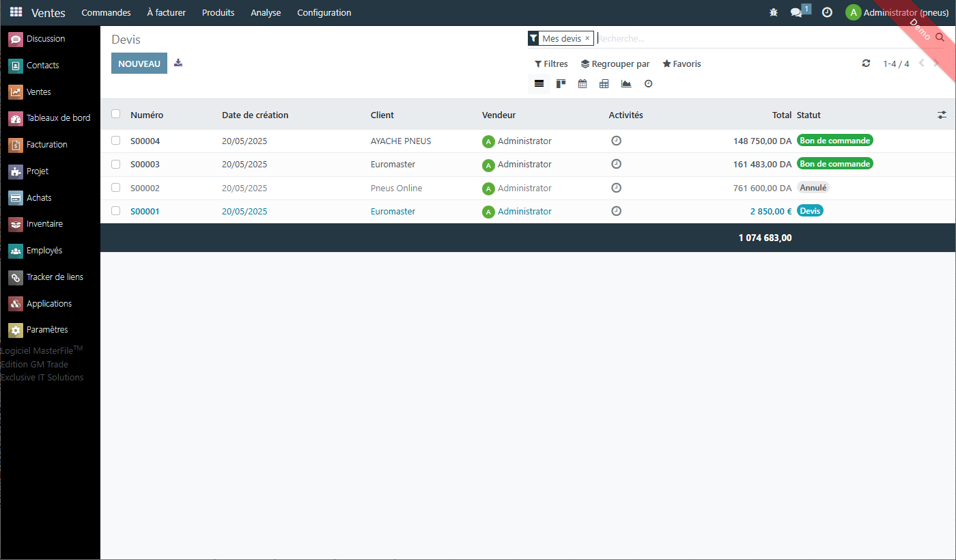Image resolution: width=956 pixels, height=560 pixels.
Task: Sort by Client column header
Action: [x=382, y=115]
